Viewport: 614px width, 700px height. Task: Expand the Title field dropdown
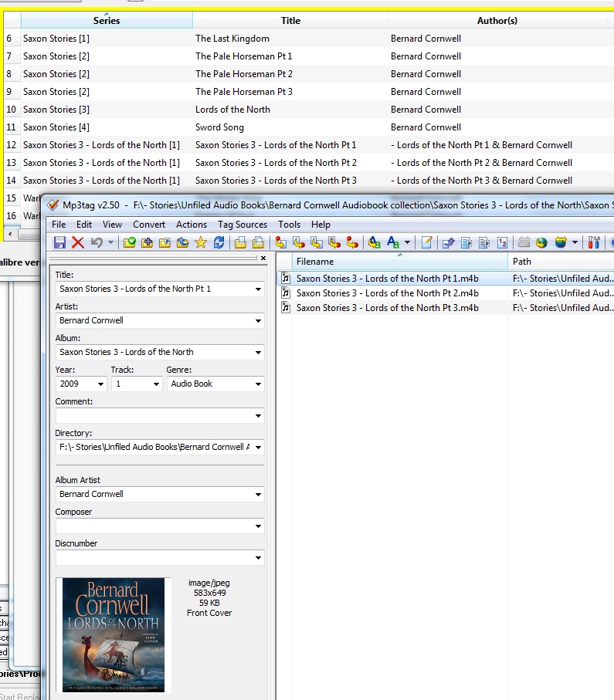[x=258, y=289]
